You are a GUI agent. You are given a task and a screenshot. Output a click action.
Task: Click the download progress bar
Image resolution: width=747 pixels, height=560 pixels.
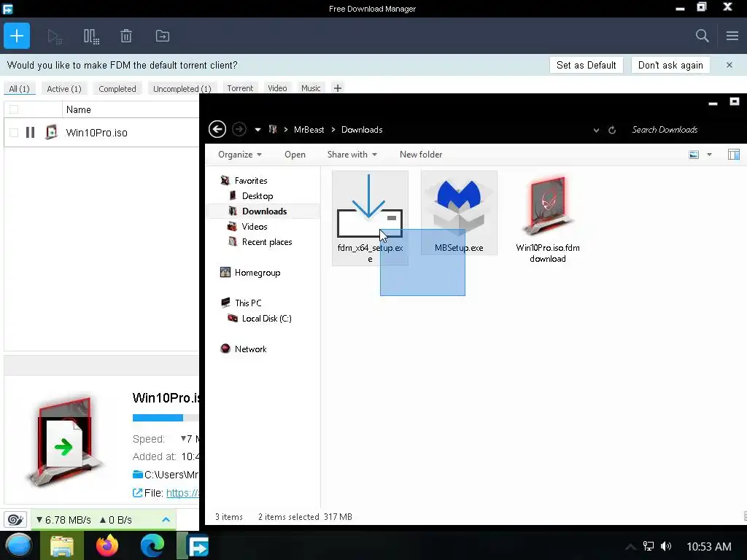tap(166, 418)
